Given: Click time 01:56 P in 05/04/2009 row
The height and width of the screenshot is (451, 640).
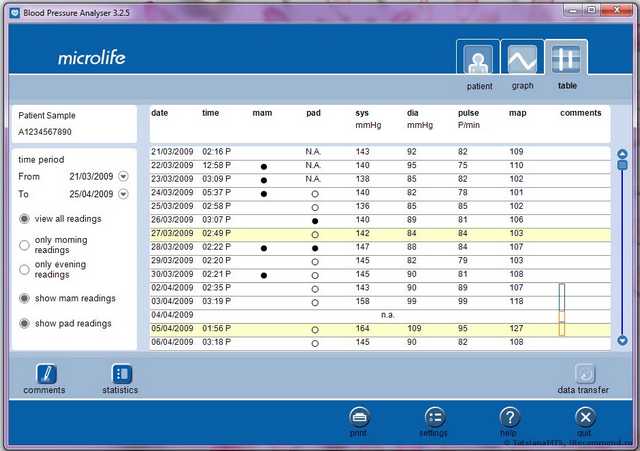Looking at the screenshot, I should (217, 328).
